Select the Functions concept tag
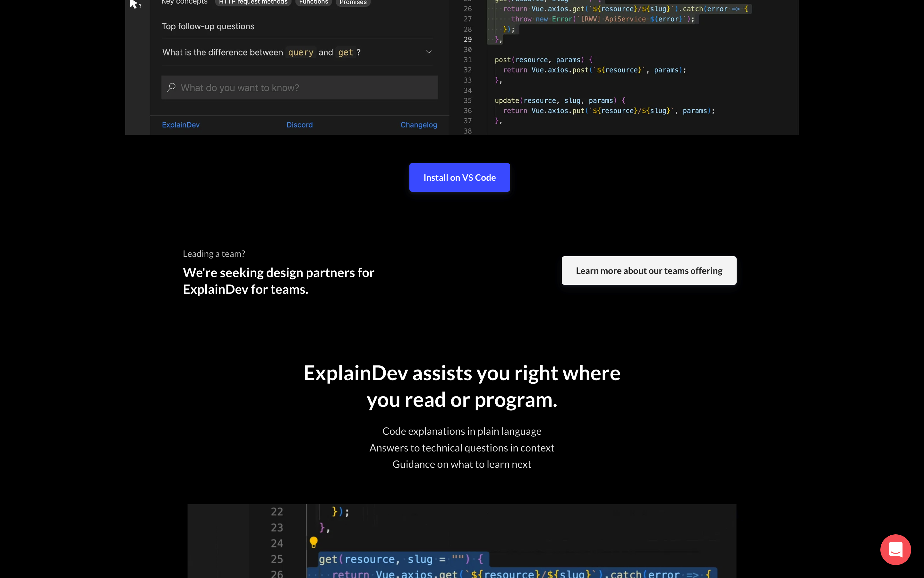924x578 pixels. point(313,2)
